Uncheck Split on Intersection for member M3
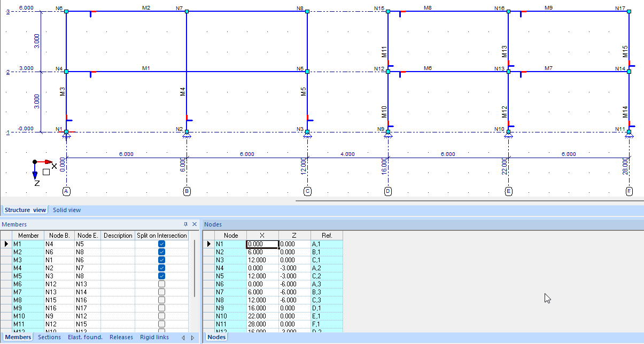Image resolution: width=644 pixels, height=344 pixels. coord(161,260)
